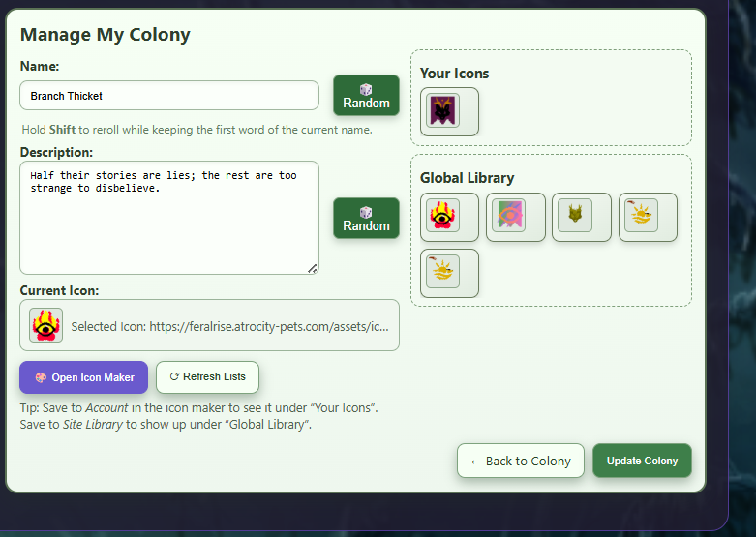Viewport: 756px width, 537px height.
Task: Click the Manage My Colony heading
Action: (x=106, y=35)
